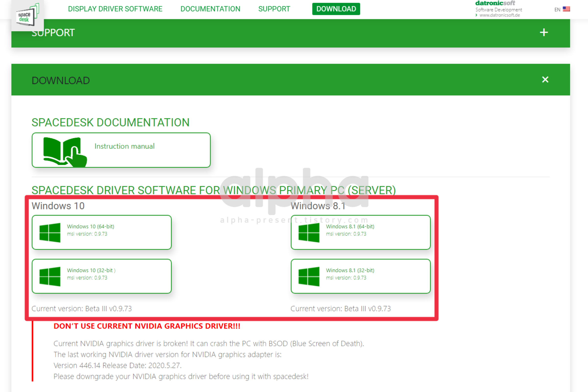The width and height of the screenshot is (588, 392).
Task: Expand the SUPPORT section with plus
Action: [544, 33]
